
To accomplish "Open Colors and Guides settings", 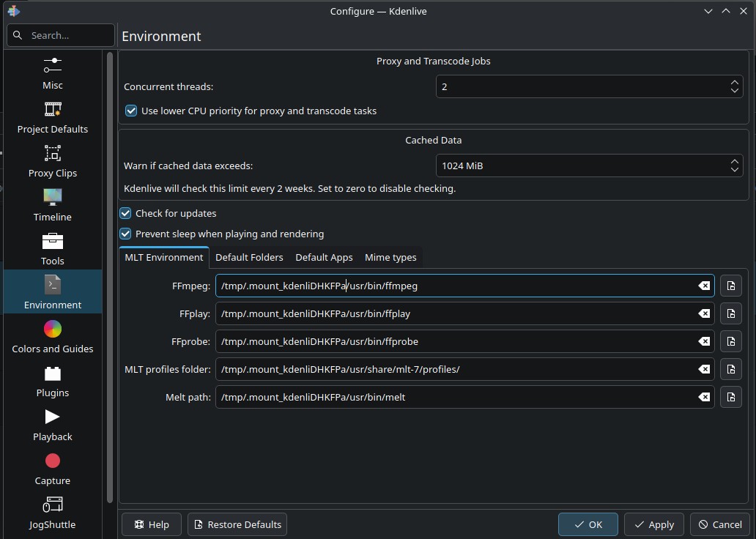I will 52,337.
